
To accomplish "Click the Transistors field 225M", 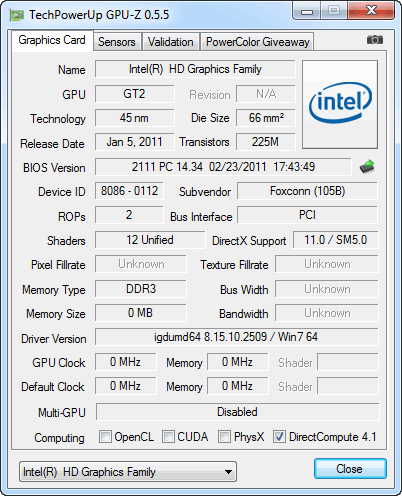I will pyautogui.click(x=266, y=142).
